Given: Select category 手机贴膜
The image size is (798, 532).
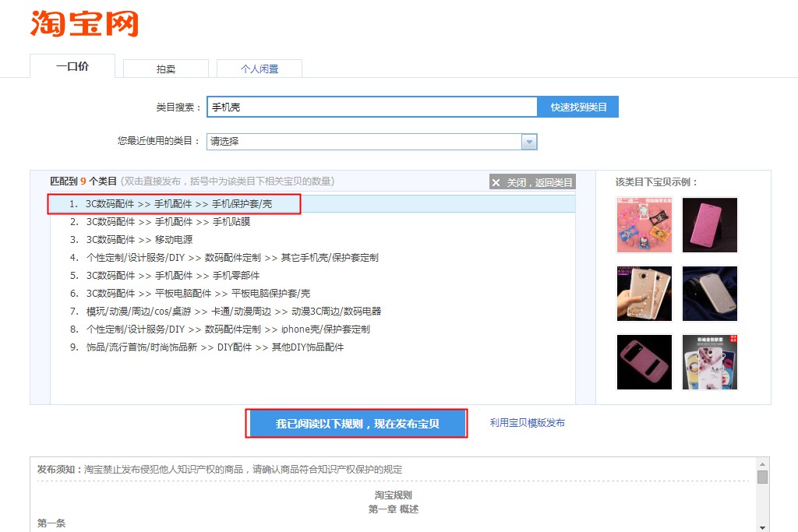Looking at the screenshot, I should 313,222.
